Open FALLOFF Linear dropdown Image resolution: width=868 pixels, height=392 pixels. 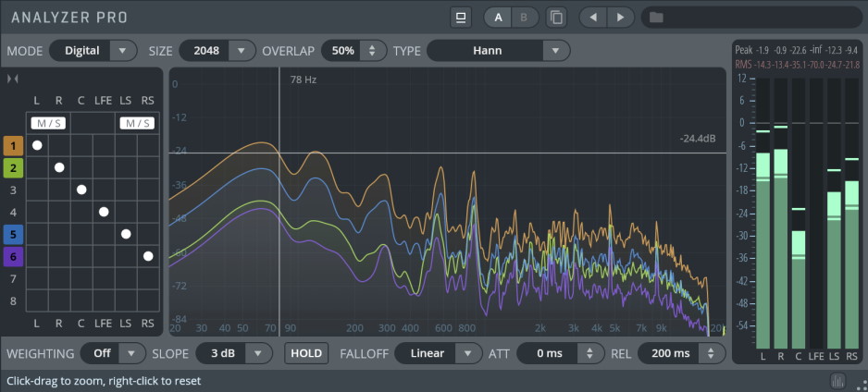click(x=439, y=353)
